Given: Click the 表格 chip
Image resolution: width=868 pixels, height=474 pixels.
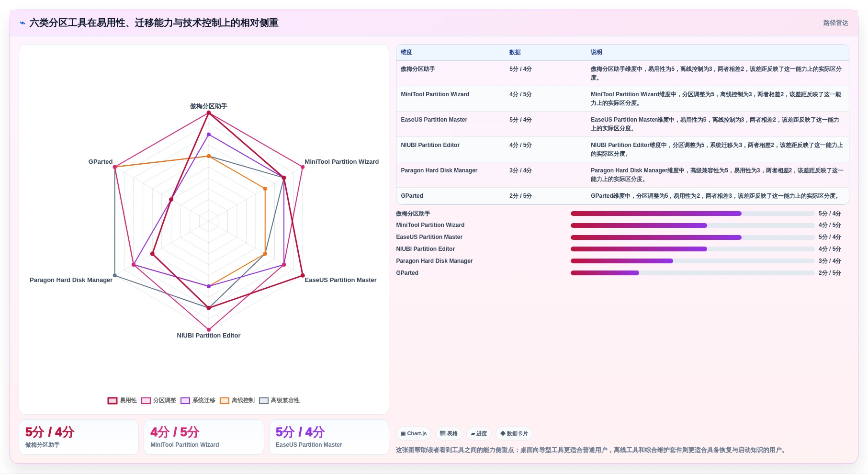Looking at the screenshot, I should tap(449, 433).
